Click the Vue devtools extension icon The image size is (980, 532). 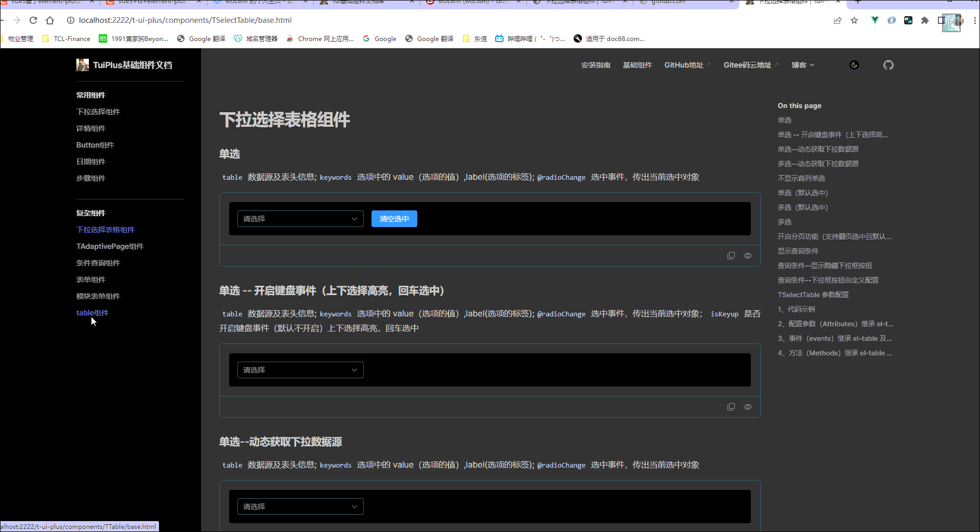coord(874,20)
